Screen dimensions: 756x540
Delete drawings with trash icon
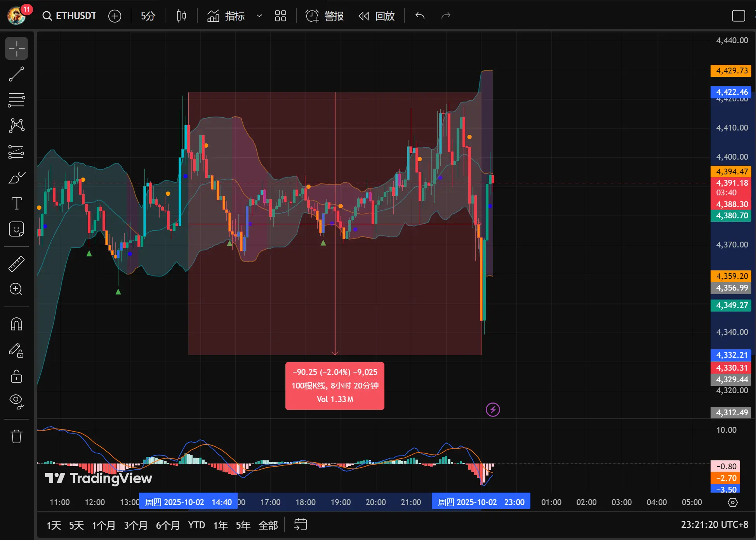[x=16, y=436]
